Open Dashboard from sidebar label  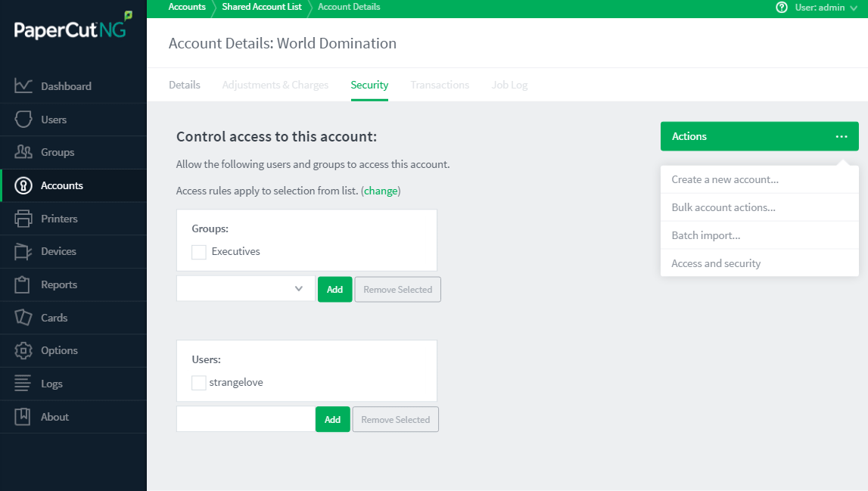66,86
